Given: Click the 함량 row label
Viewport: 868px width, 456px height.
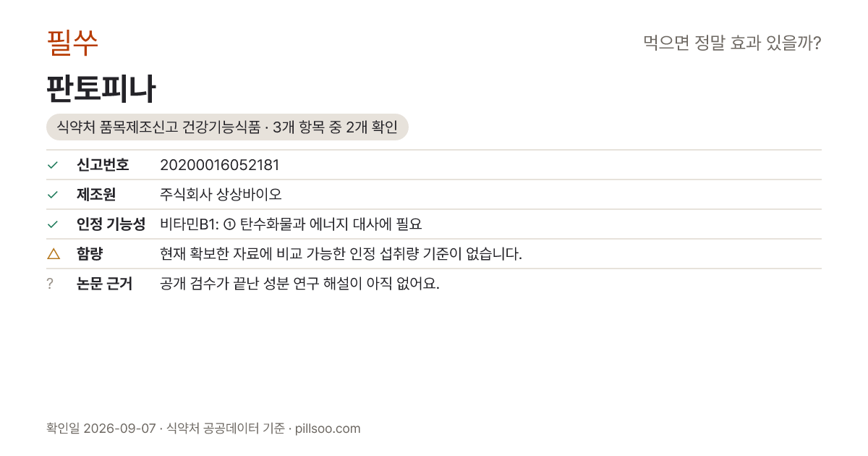Looking at the screenshot, I should tap(90, 254).
